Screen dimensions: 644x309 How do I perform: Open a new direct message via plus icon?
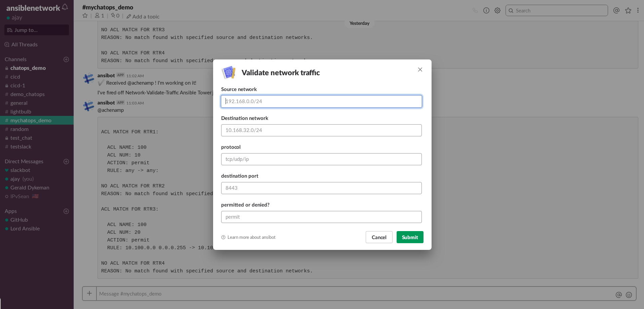(x=66, y=162)
